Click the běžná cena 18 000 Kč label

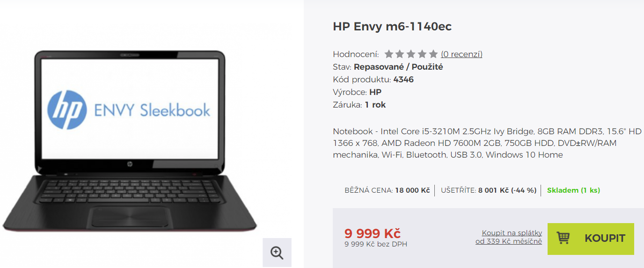(x=387, y=190)
